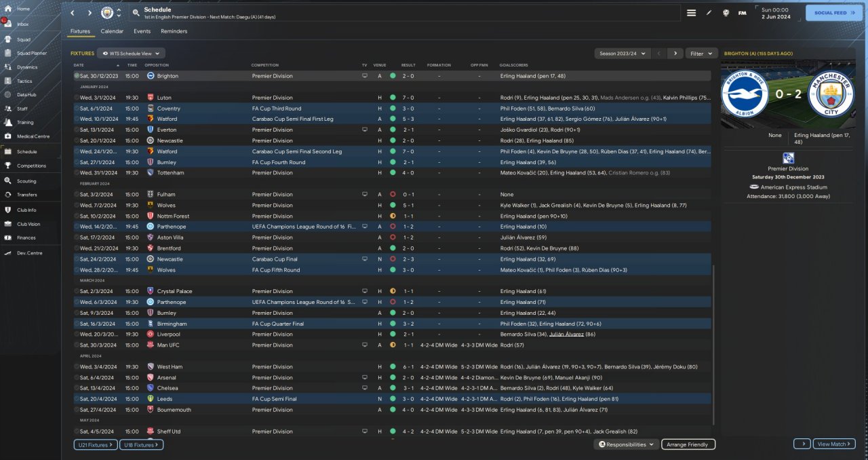
Task: Open the Season 2023/24 dropdown
Action: 621,53
